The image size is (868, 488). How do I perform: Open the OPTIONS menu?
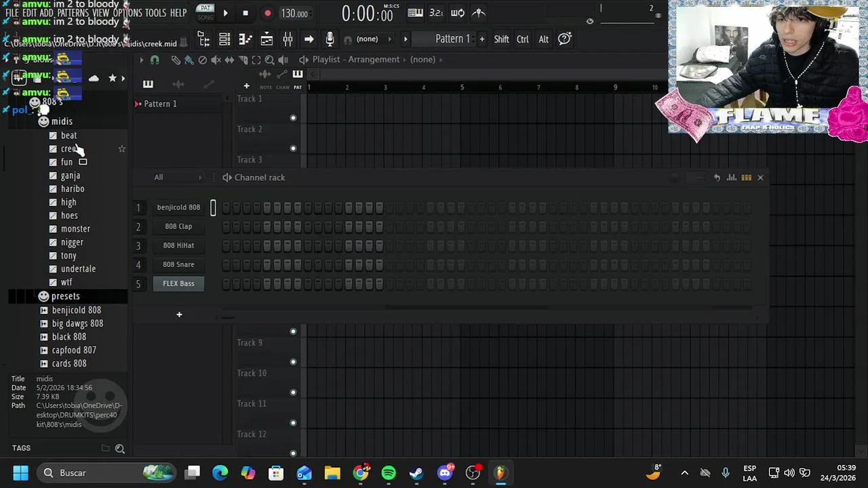pos(127,13)
